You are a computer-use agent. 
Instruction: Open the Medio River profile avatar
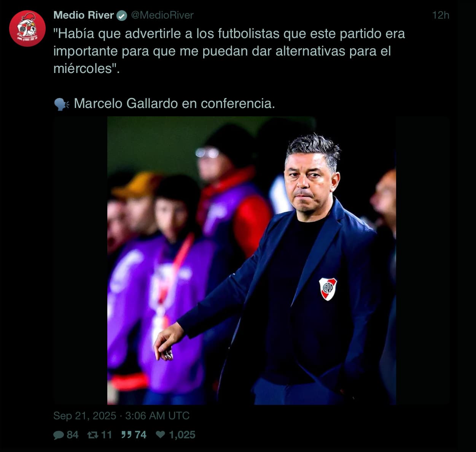point(27,29)
